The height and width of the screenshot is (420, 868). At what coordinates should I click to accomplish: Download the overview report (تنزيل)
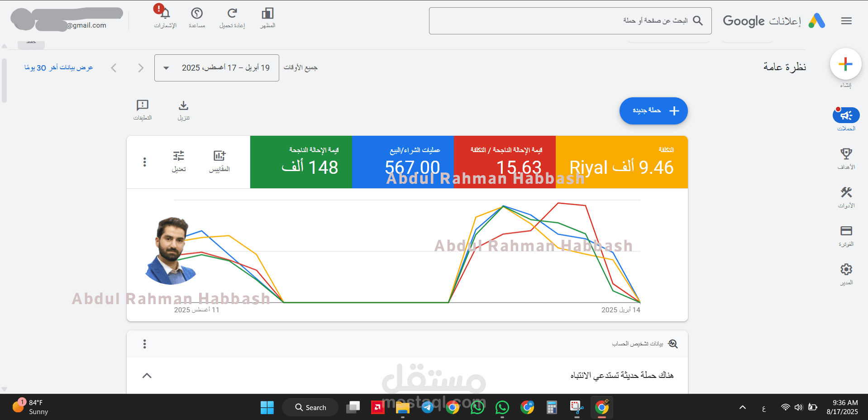click(x=183, y=110)
